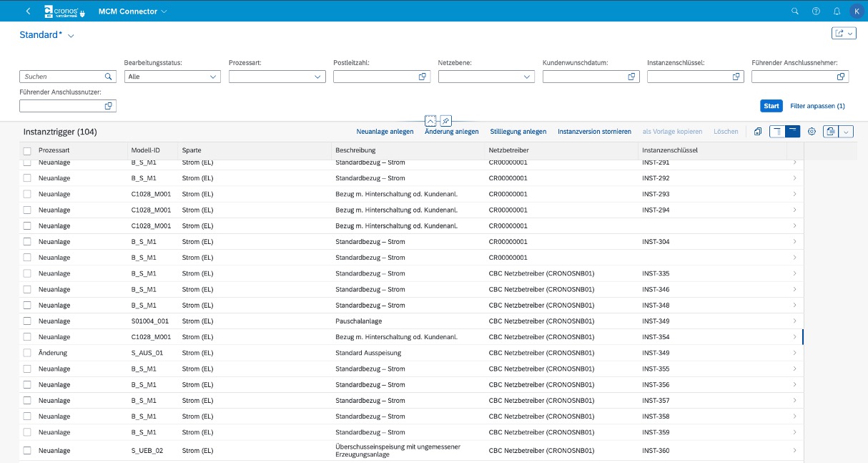The image size is (868, 463).
Task: Check the INST-359 row checkbox
Action: (x=27, y=432)
